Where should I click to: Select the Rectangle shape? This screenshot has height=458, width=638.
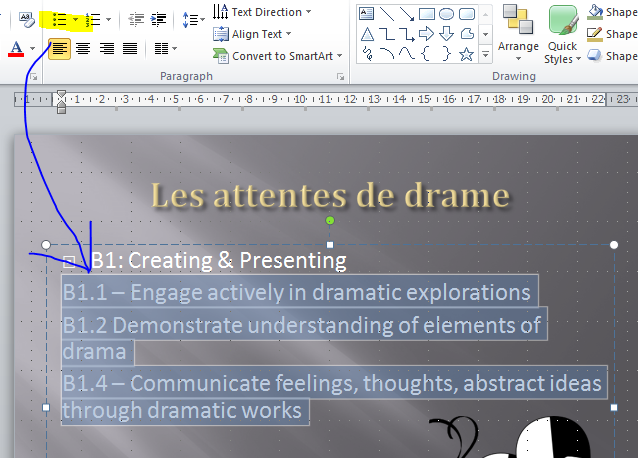click(x=426, y=13)
